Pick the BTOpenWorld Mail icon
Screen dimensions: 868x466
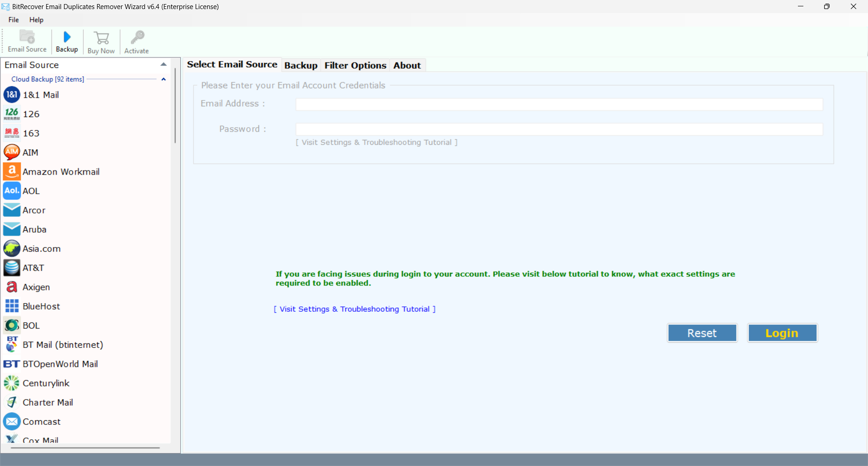click(x=12, y=364)
